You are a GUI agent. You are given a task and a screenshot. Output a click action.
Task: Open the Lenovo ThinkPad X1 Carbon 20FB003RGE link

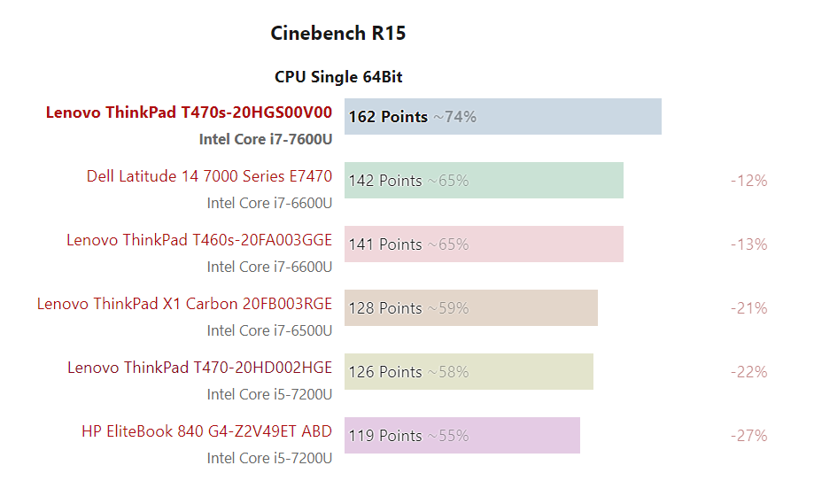pyautogui.click(x=184, y=304)
